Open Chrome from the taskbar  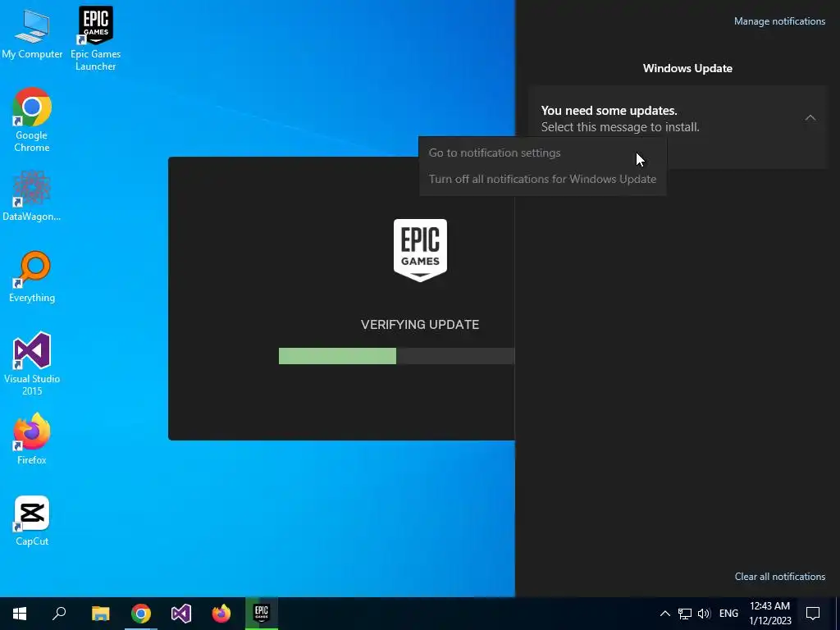tap(141, 614)
